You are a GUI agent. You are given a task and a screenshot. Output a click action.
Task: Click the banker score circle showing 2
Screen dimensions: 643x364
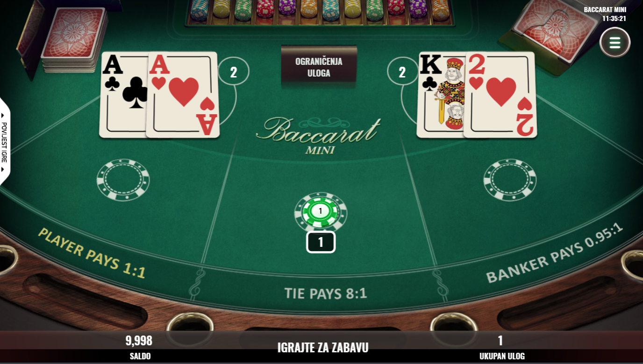[x=402, y=72]
